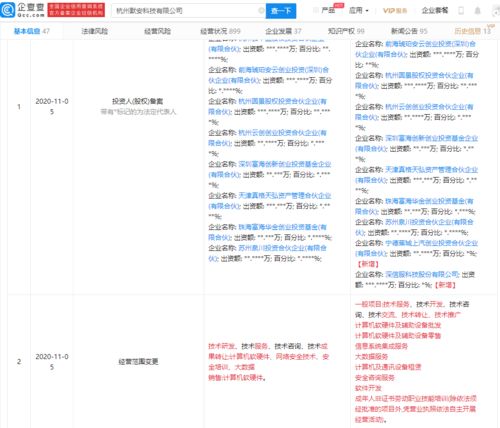
Task: Open the 深信服科技股份有限公司 link
Action: point(422,274)
